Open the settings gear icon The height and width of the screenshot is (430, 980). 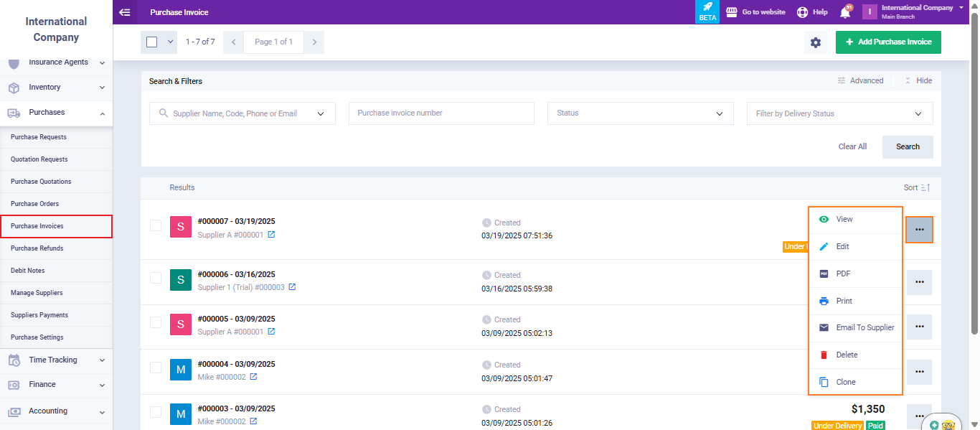click(x=816, y=42)
